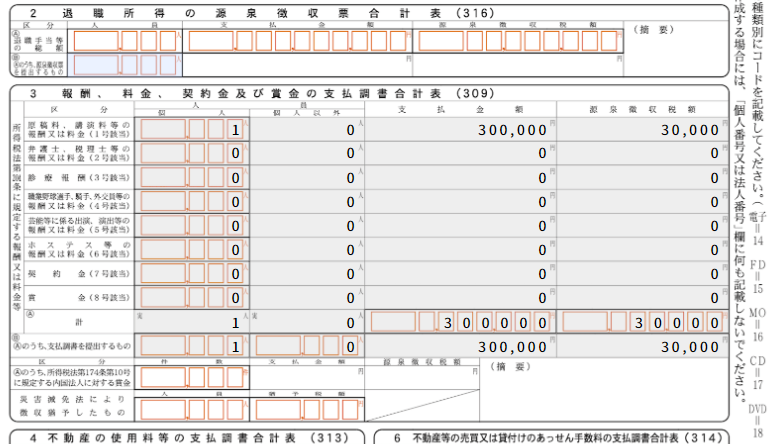
Task: Click the 個人以外 value 0 in the 診療報酬 row
Action: 350,178
